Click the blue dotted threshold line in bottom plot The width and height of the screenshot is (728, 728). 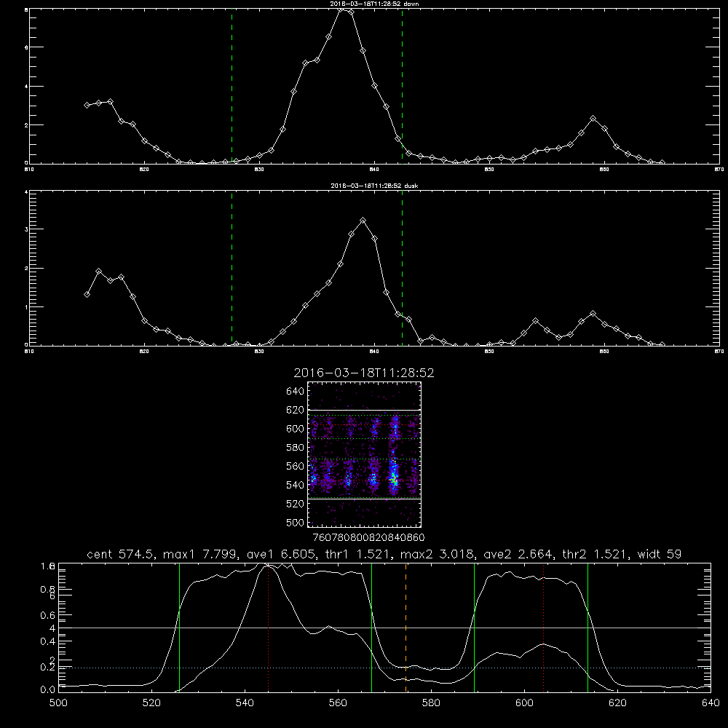click(x=384, y=668)
